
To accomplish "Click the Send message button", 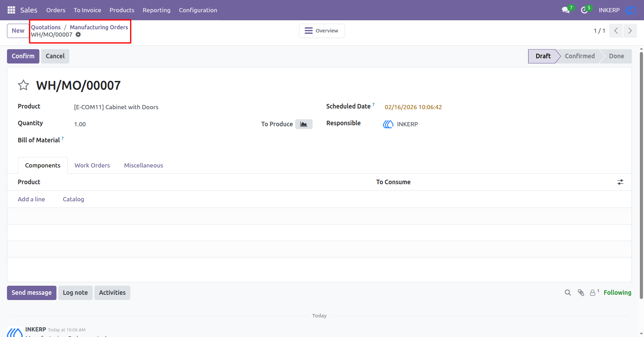I will coord(32,293).
